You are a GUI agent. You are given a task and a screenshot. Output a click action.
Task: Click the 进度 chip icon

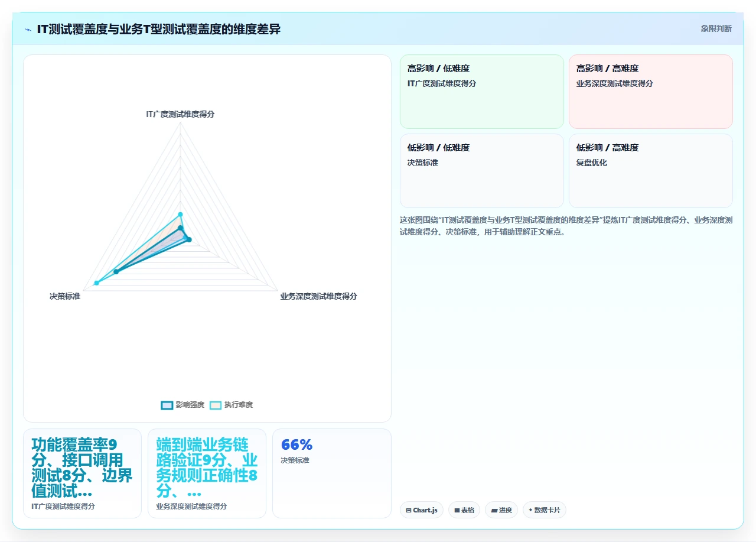point(494,510)
